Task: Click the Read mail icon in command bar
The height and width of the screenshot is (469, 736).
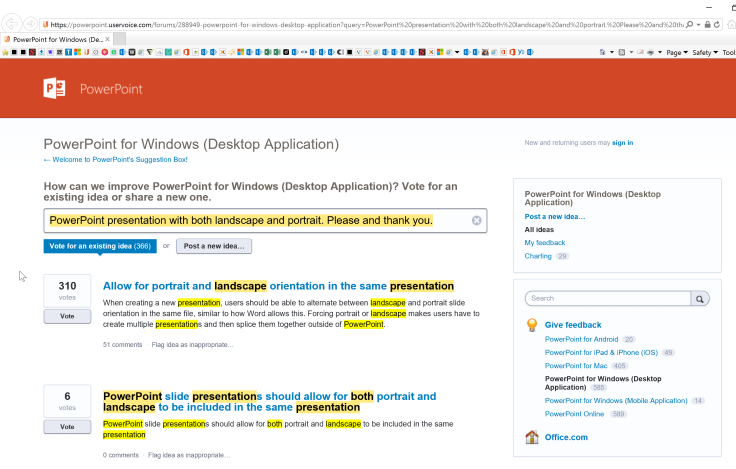Action: 640,52
